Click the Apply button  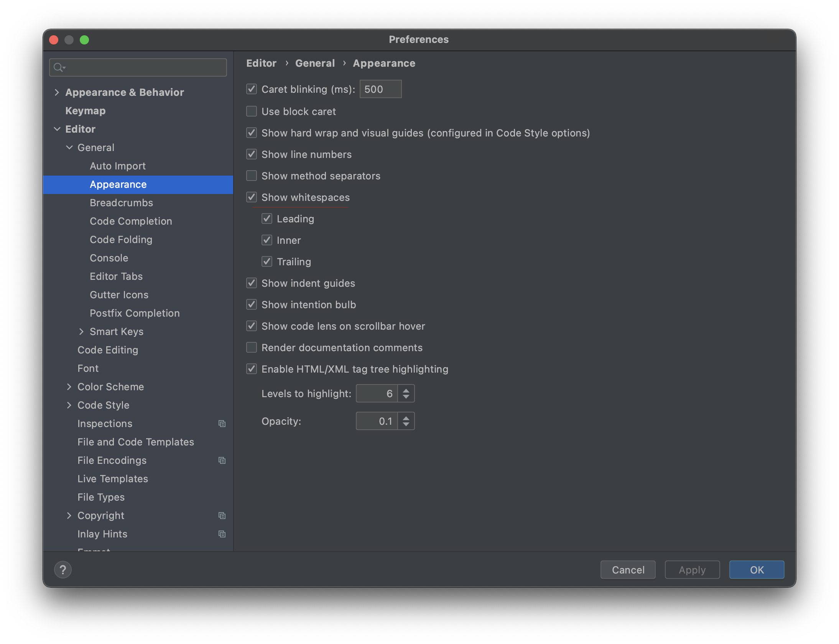click(x=692, y=570)
